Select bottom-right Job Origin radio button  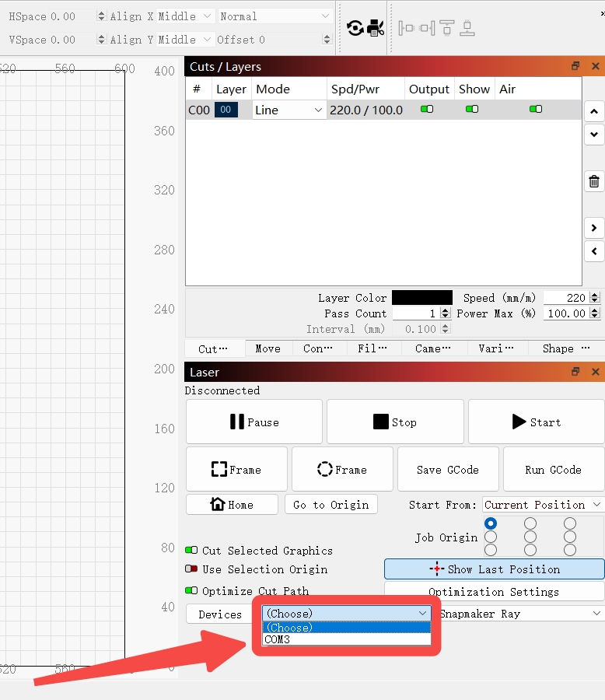570,550
